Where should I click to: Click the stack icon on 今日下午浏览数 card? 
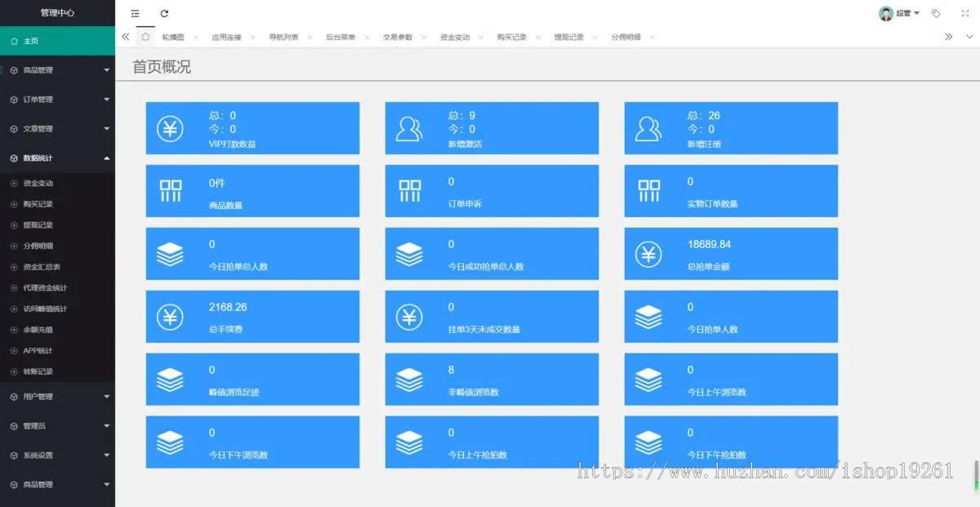(170, 442)
